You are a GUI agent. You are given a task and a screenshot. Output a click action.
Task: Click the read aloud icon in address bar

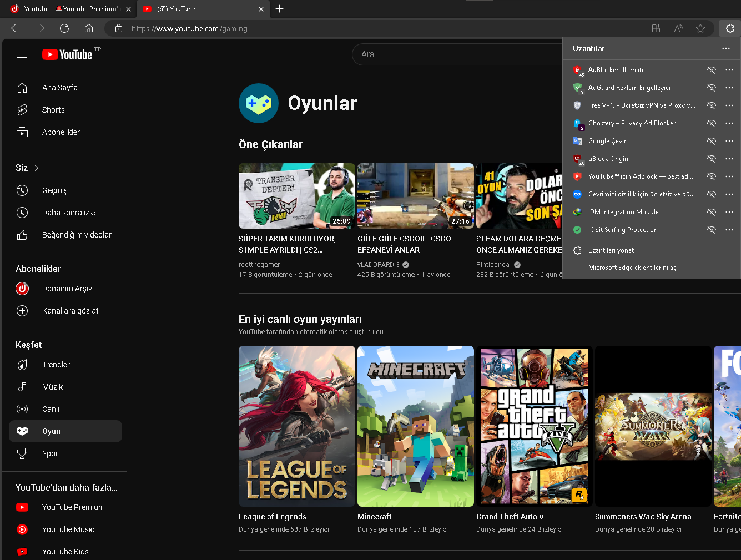pyautogui.click(x=678, y=28)
